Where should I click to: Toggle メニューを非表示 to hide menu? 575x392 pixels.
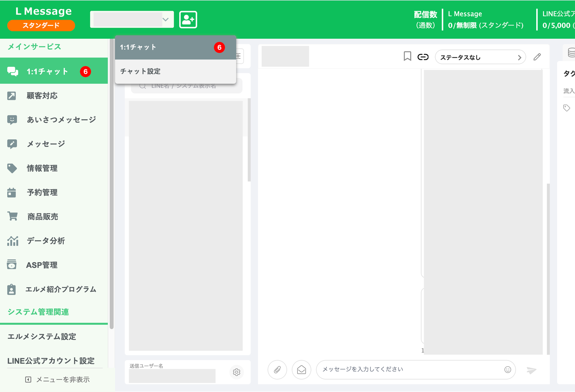tap(57, 380)
